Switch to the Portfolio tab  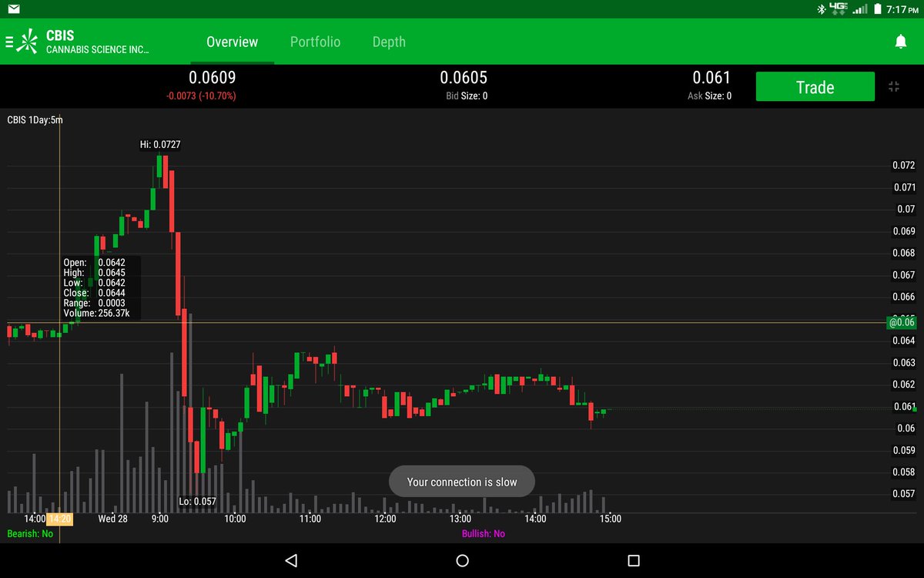pyautogui.click(x=315, y=42)
